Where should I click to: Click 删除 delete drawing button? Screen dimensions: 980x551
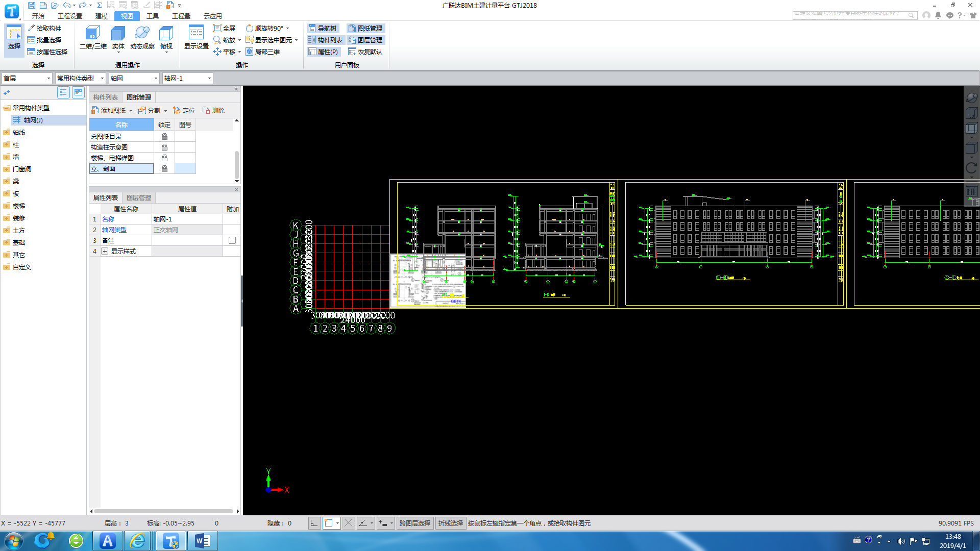[213, 110]
